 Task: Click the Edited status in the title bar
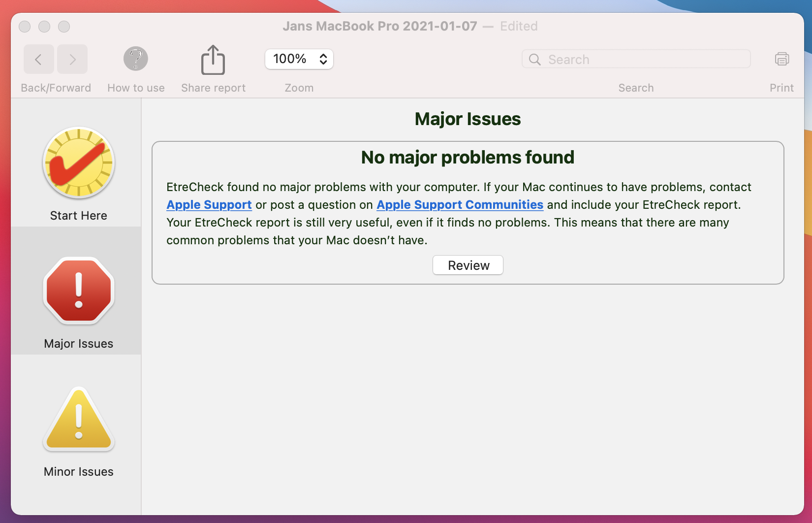(x=519, y=26)
